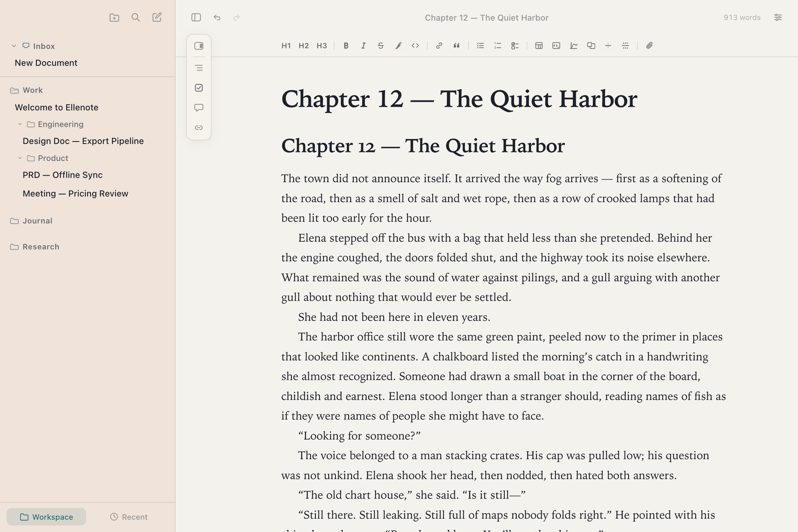Screen dimensions: 798x532
Task: Click the plus icon in toolbar
Action: (608, 46)
